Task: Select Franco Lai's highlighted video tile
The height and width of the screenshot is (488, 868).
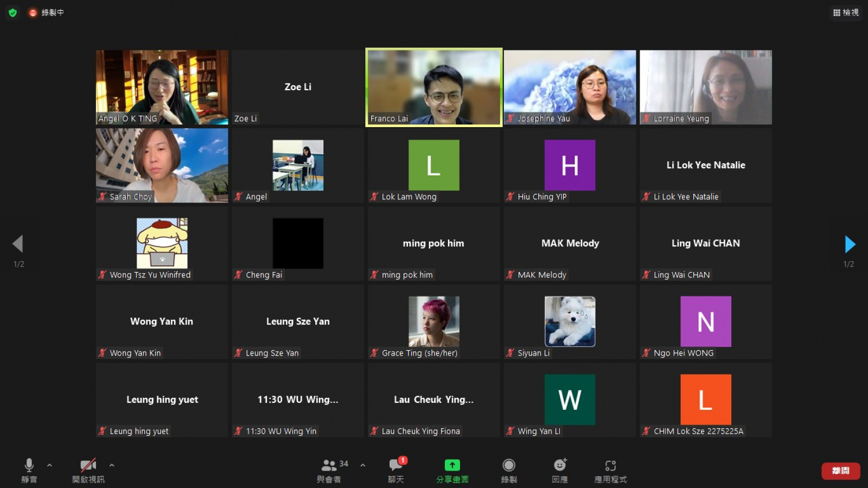Action: (x=434, y=87)
